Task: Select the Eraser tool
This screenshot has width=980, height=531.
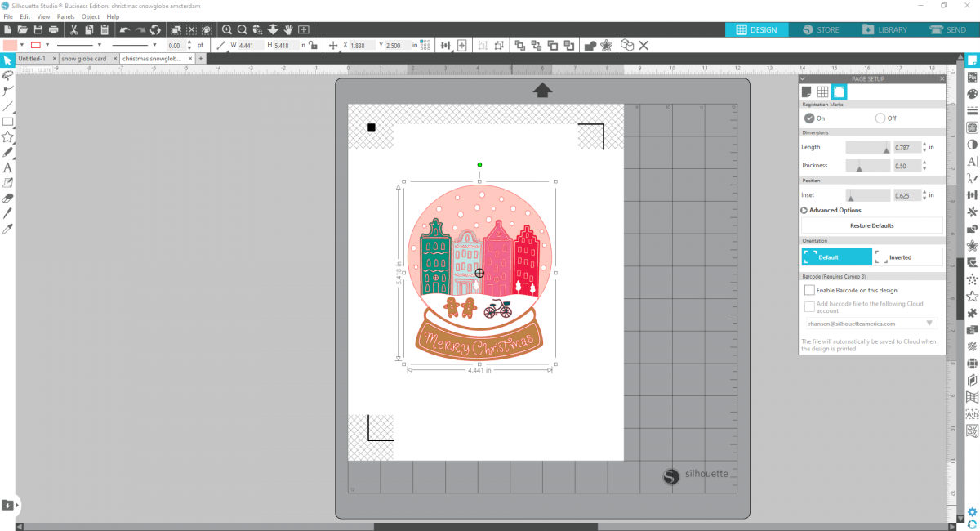Action: [x=8, y=198]
